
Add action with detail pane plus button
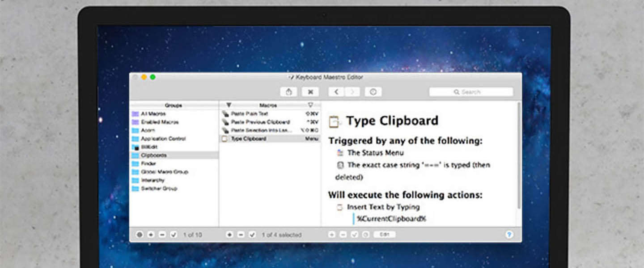[x=332, y=234]
